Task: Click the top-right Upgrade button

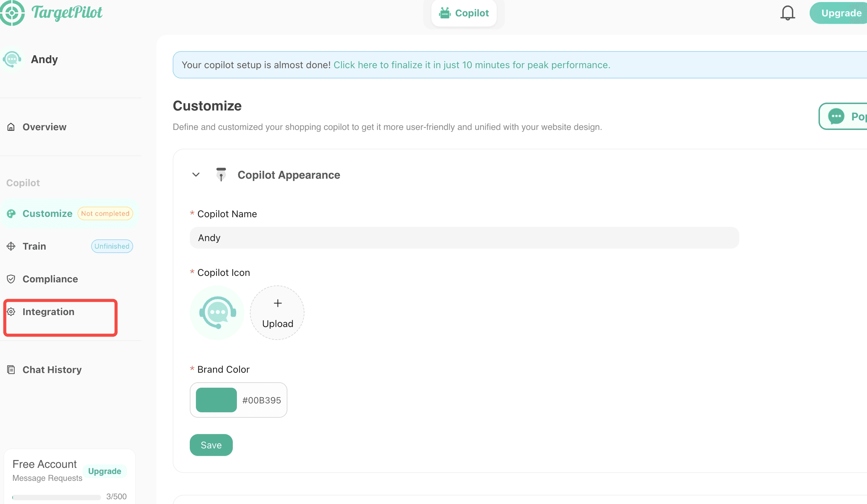Action: coord(841,13)
